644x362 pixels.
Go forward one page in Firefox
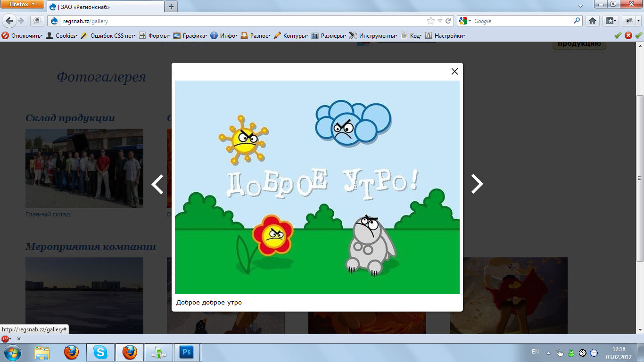coord(21,21)
